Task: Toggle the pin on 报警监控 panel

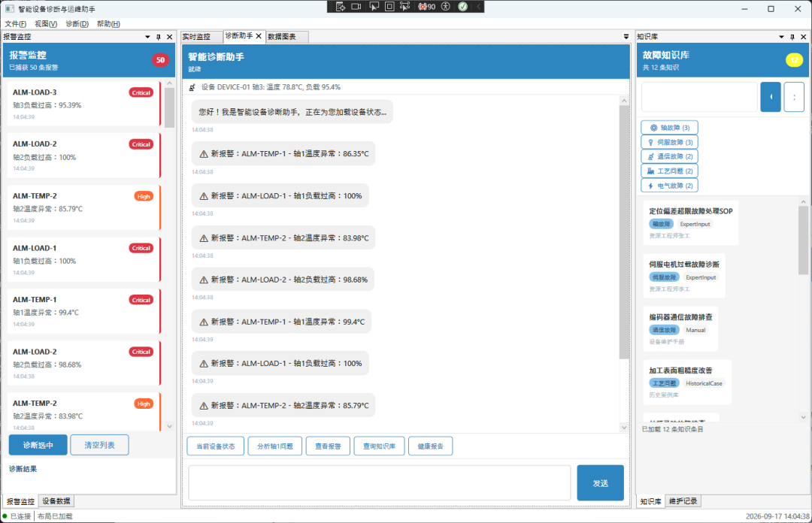Action: pos(159,37)
